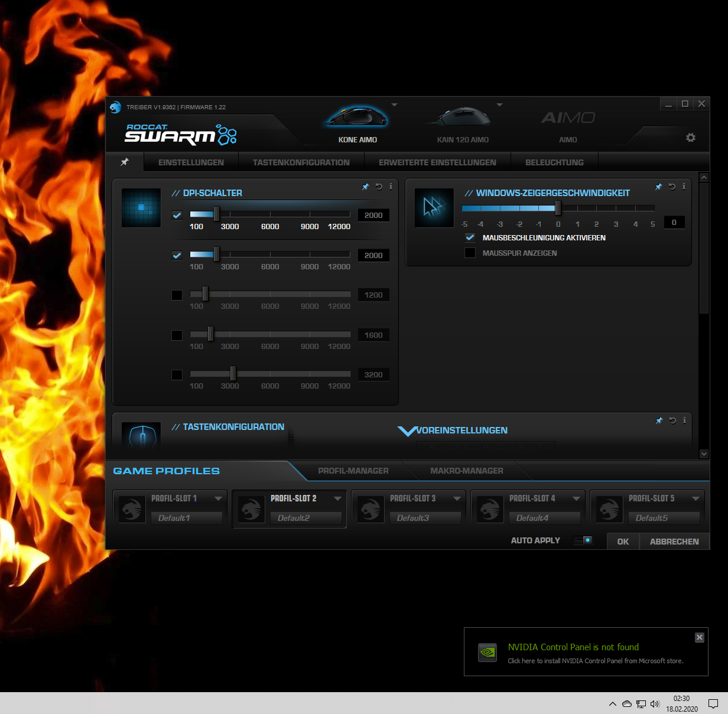
Task: Open the AIMO lighting device tab
Action: [568, 124]
